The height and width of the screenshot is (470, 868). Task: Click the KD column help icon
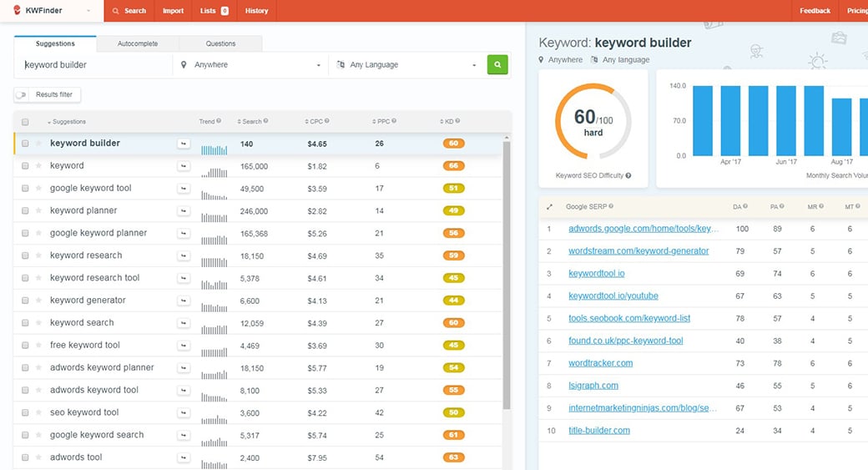point(457,122)
